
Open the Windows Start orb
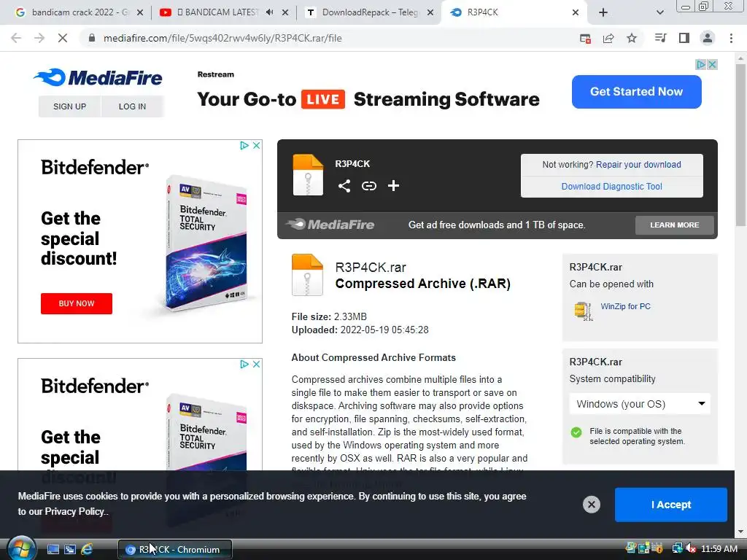pos(21,549)
